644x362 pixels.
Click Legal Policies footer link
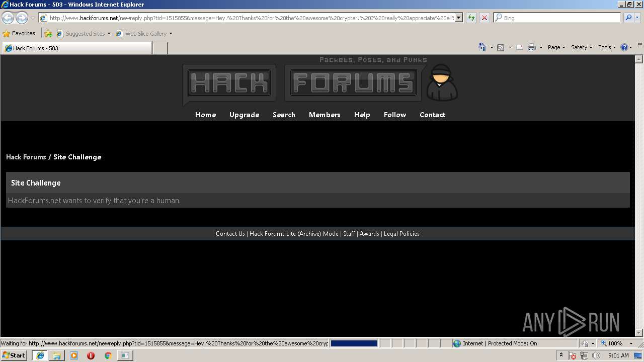click(x=401, y=234)
